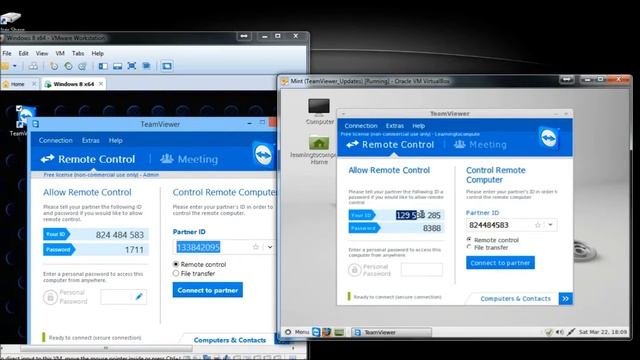The height and width of the screenshot is (360, 640).
Task: Click the pencil icon beside Windows Personal Password
Action: pyautogui.click(x=139, y=296)
